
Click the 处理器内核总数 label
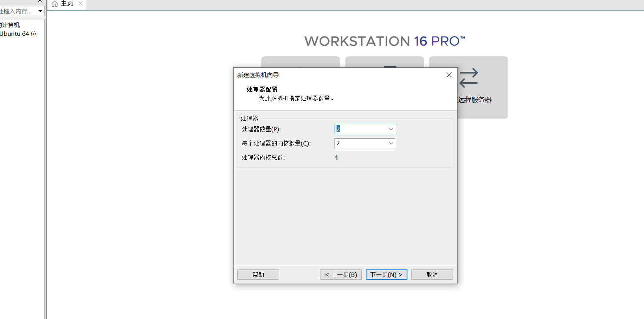click(263, 157)
